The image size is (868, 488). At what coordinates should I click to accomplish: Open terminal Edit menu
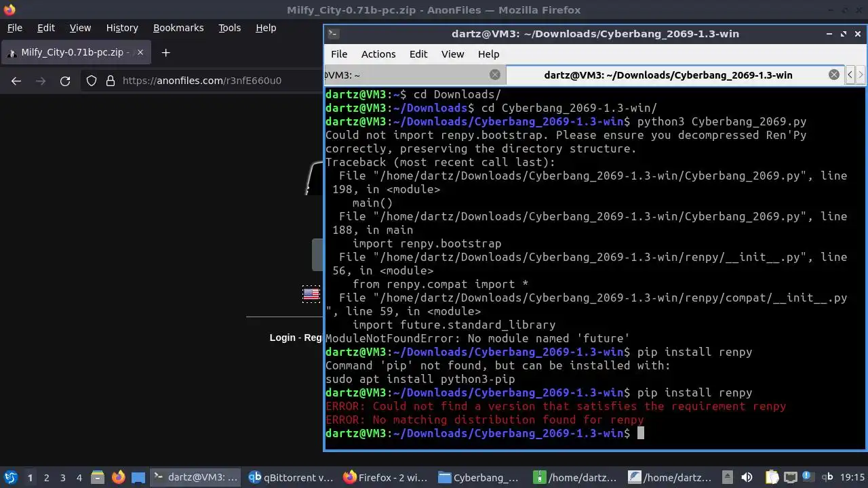click(418, 54)
